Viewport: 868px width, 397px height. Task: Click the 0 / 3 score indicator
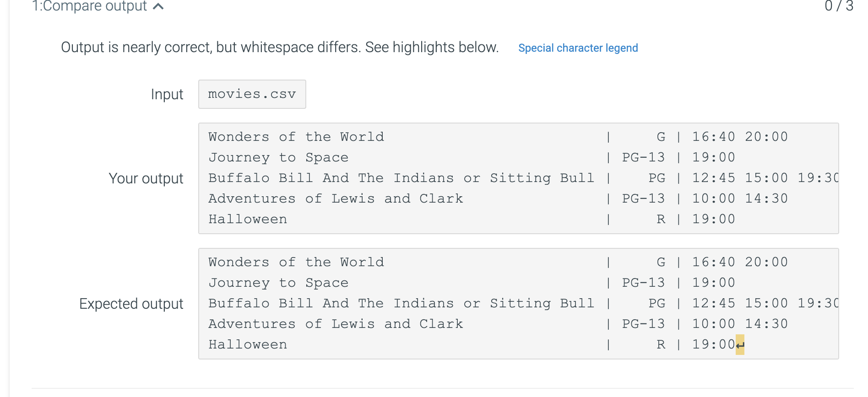coord(839,6)
